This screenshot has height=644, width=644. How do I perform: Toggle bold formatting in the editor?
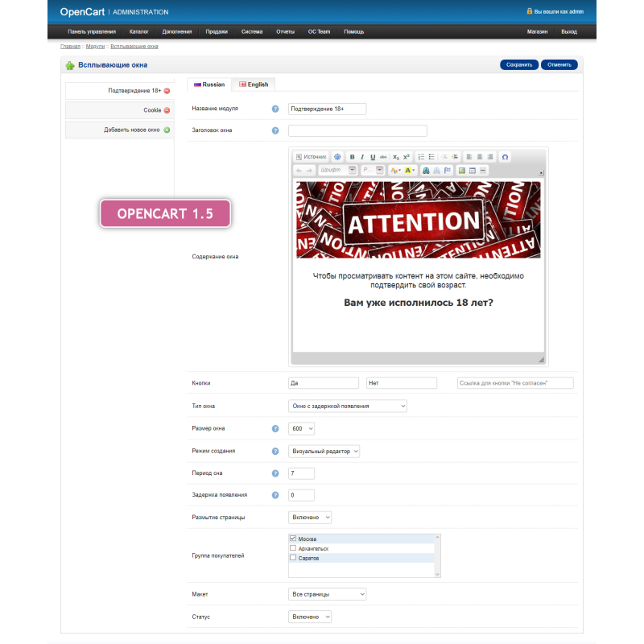pyautogui.click(x=352, y=157)
